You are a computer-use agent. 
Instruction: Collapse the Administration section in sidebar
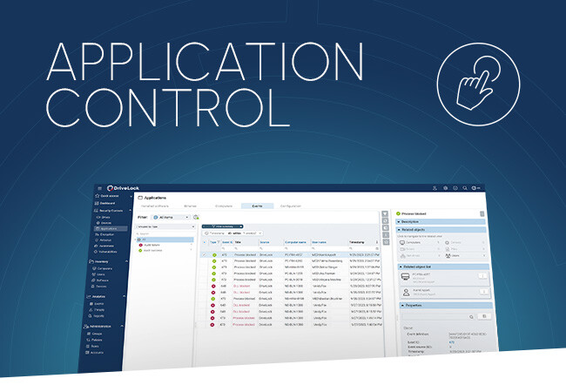point(122,327)
